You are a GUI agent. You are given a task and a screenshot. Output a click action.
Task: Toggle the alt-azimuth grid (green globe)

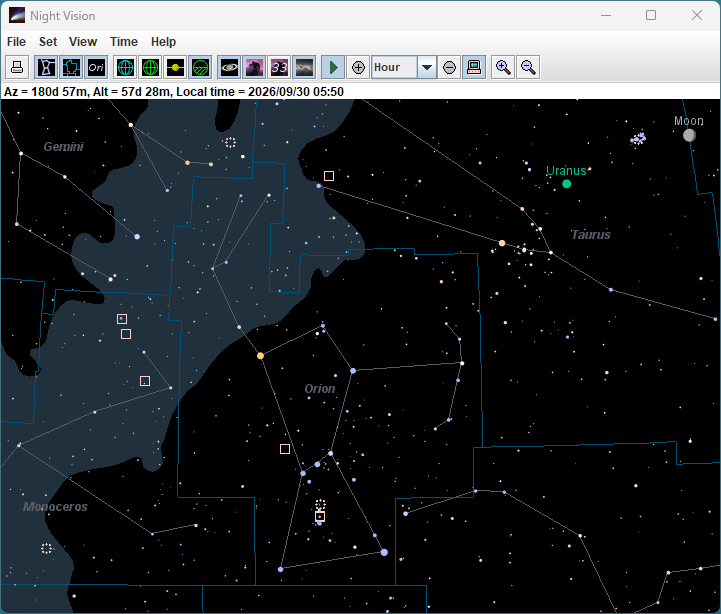tap(150, 68)
